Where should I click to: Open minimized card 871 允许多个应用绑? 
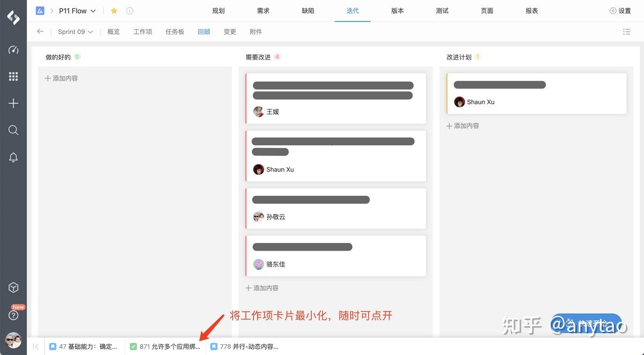point(166,346)
